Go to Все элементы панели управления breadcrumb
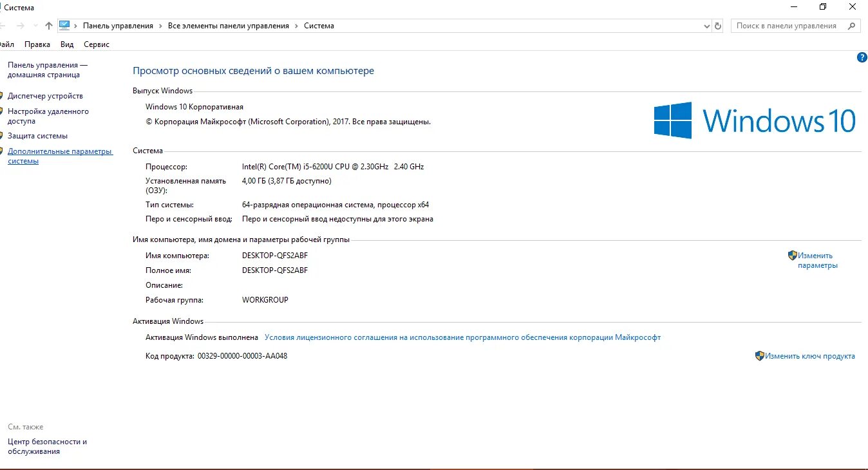The width and height of the screenshot is (868, 470). point(229,26)
